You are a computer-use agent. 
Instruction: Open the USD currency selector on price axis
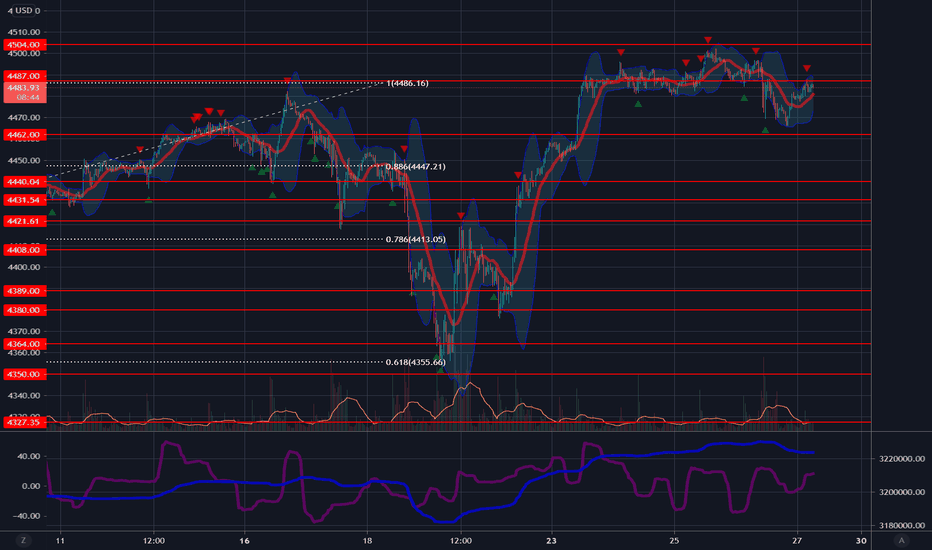click(x=24, y=11)
